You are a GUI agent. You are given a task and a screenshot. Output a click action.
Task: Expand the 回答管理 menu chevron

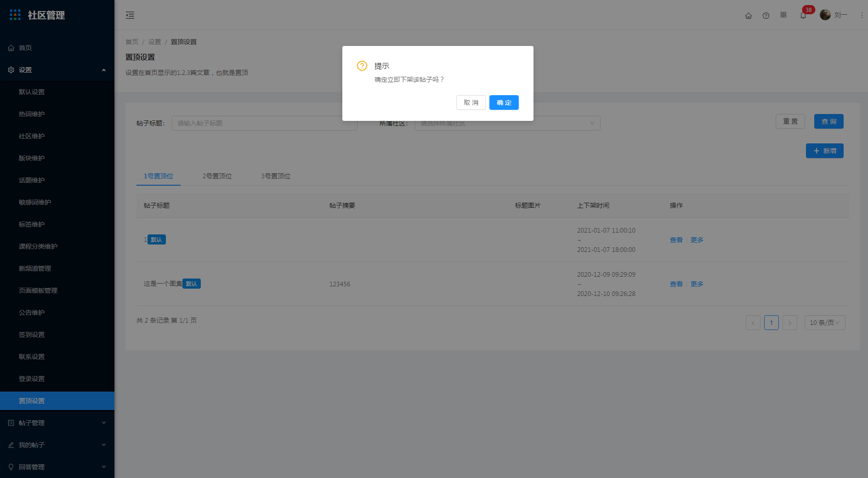coord(104,467)
